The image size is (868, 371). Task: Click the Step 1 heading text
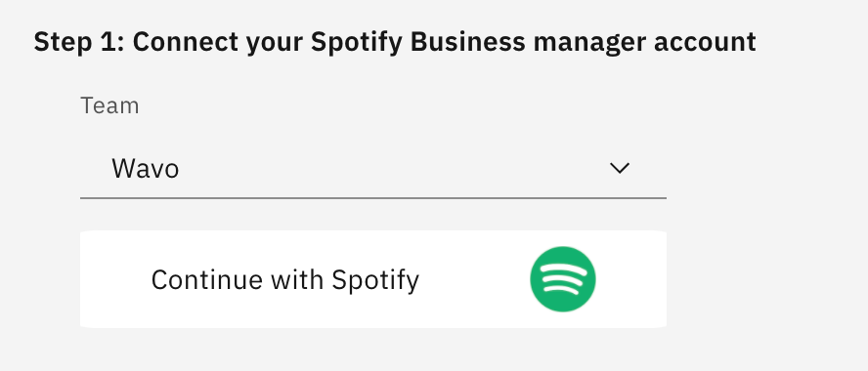click(x=395, y=42)
